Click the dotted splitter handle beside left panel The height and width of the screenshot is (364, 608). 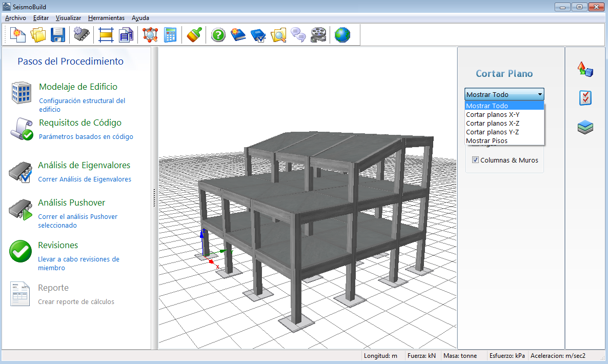pyautogui.click(x=154, y=198)
